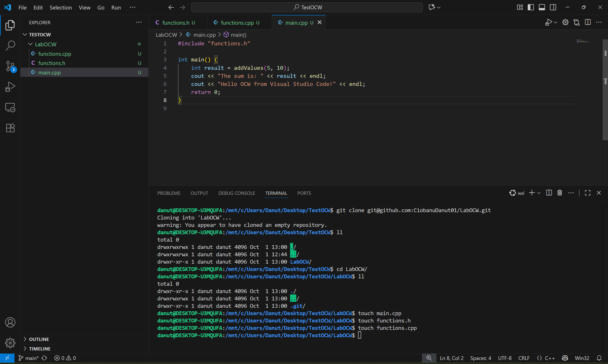Split the terminal panel
Image resolution: width=608 pixels, height=364 pixels.
549,193
